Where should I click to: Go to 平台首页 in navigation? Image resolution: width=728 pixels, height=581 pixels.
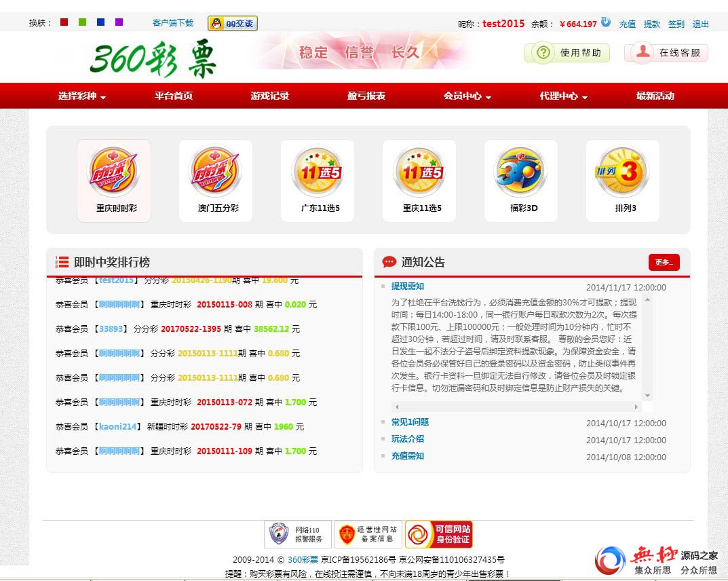pos(174,96)
